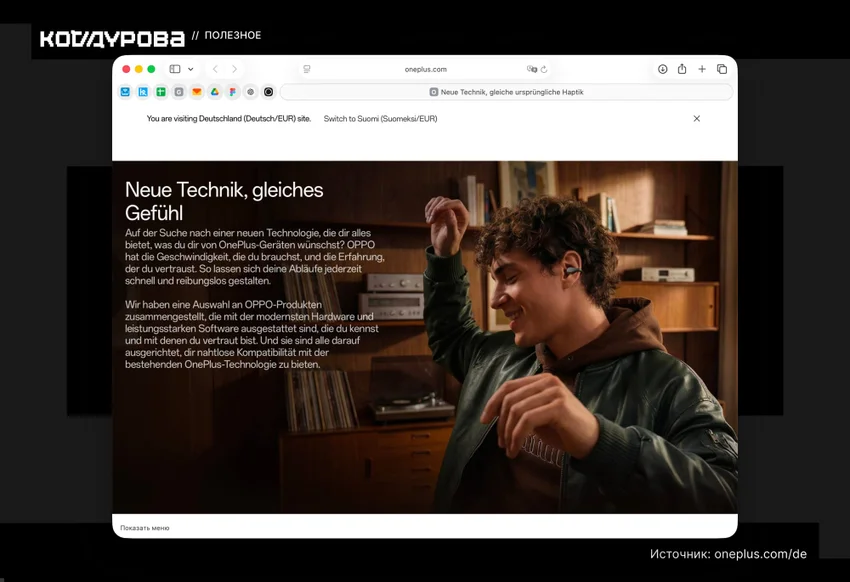850x582 pixels.
Task: Minimize window with yellow button
Action: [139, 69]
